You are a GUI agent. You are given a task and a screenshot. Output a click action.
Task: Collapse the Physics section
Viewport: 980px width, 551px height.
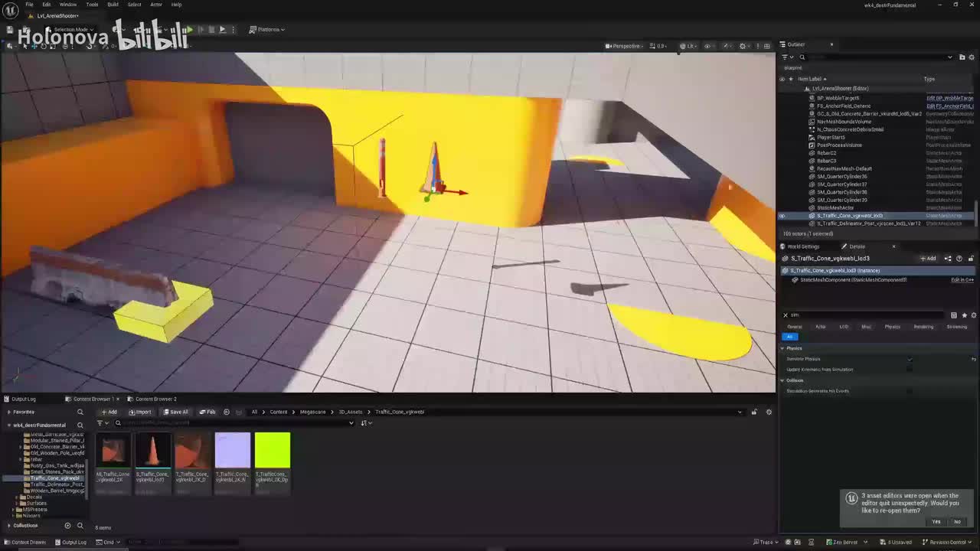[x=782, y=348]
